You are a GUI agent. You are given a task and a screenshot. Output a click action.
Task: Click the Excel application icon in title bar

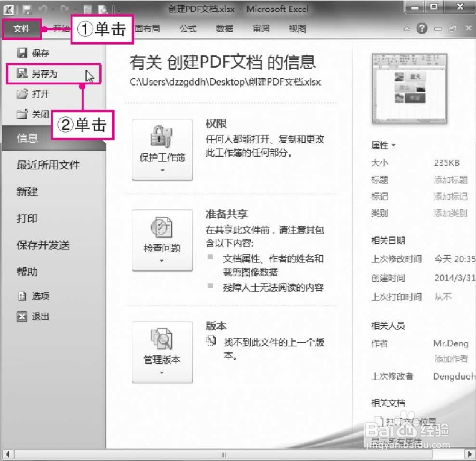pyautogui.click(x=8, y=10)
